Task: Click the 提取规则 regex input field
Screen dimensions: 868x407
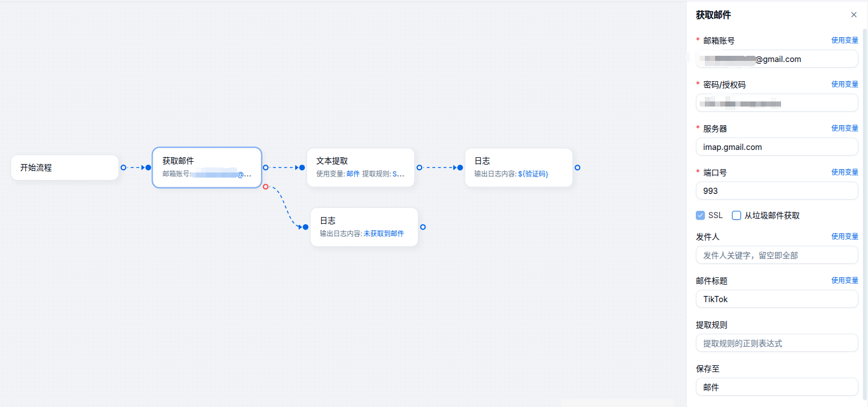Action: [777, 343]
